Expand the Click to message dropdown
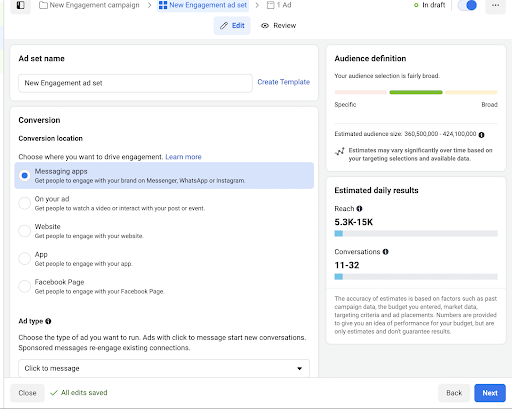Viewport: 512px width, 409px height. click(164, 368)
